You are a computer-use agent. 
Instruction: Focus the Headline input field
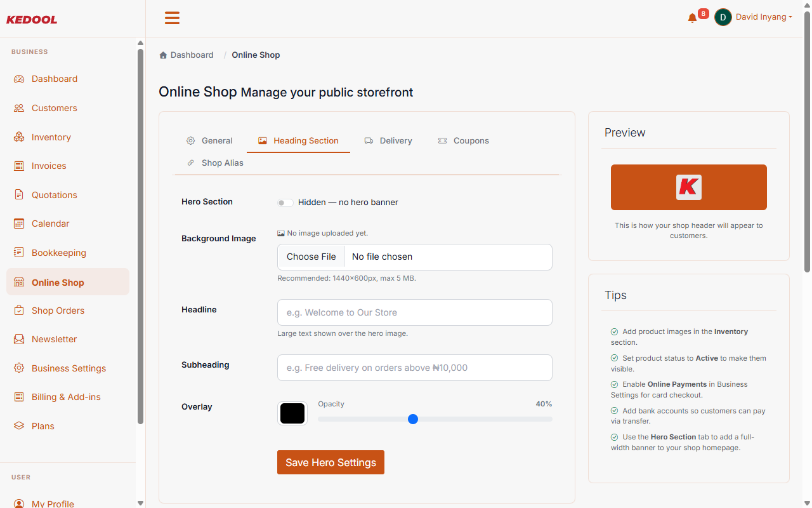[415, 312]
